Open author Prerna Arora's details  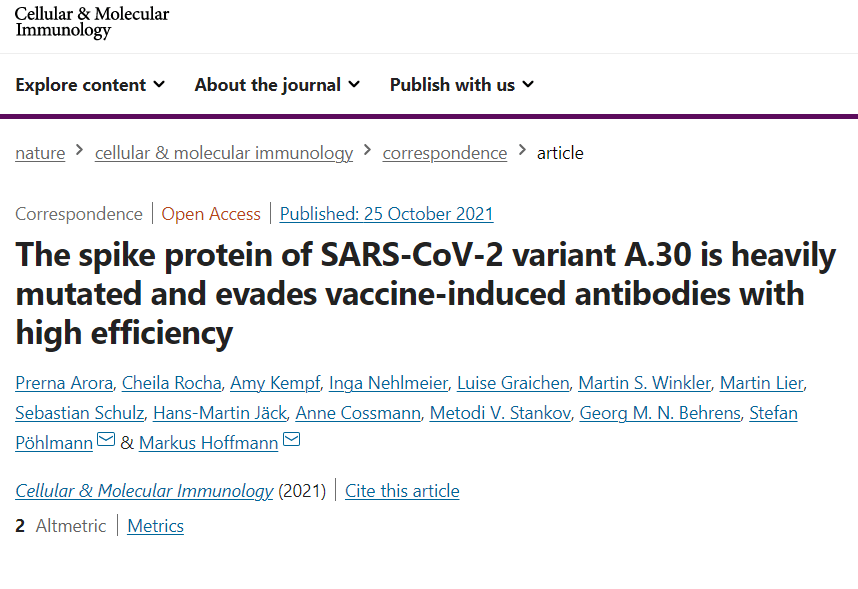pos(64,383)
